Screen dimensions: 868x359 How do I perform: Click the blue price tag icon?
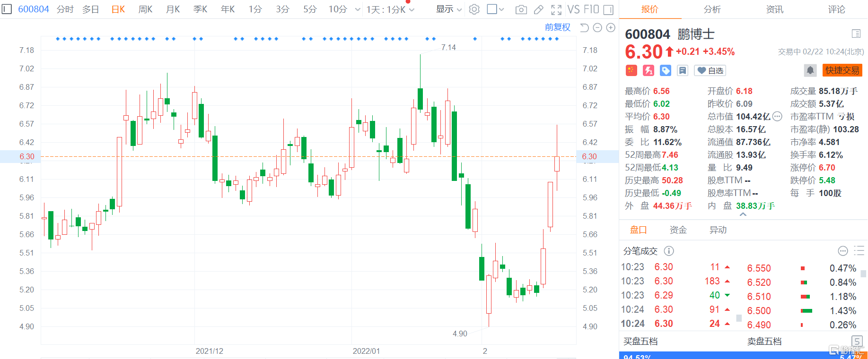pyautogui.click(x=666, y=70)
